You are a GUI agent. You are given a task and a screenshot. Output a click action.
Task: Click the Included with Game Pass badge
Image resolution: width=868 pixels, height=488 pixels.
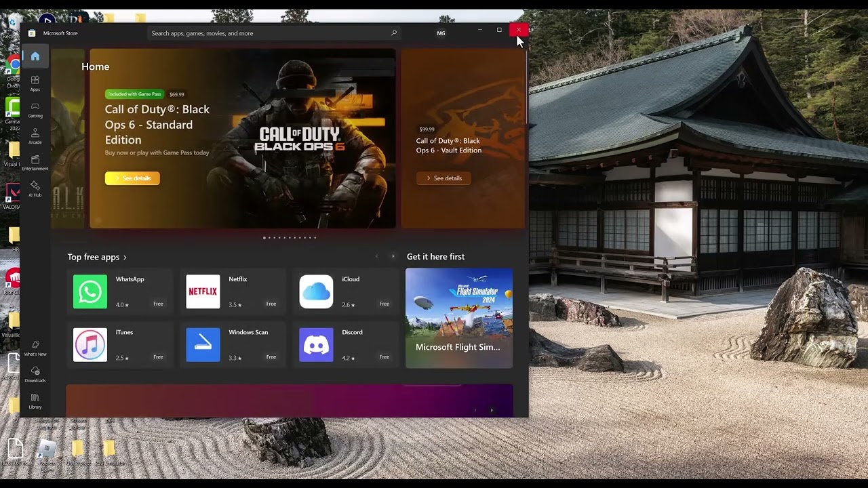click(134, 94)
